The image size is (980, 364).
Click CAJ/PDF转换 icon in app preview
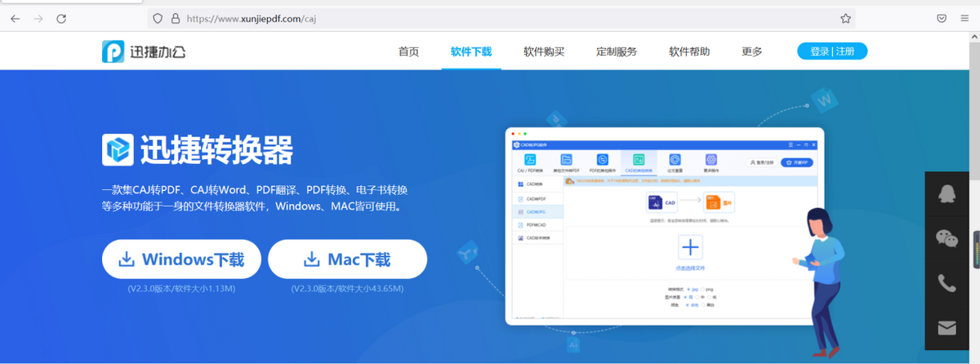tap(531, 160)
